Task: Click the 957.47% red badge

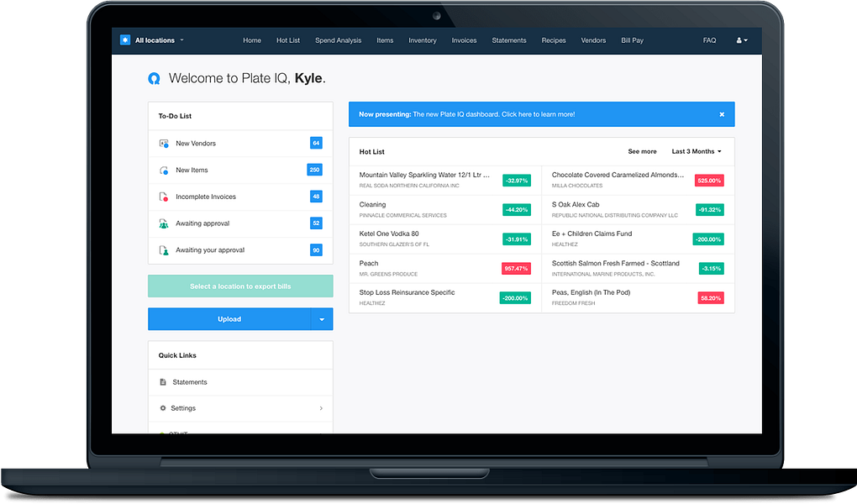Action: point(516,269)
